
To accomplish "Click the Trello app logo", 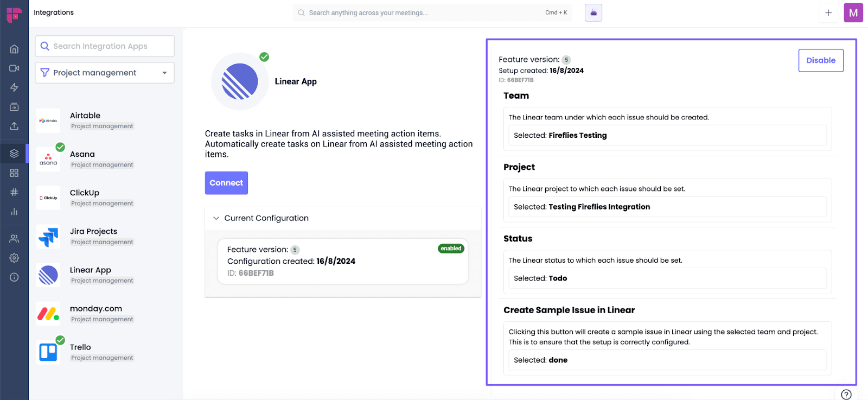I will pos(48,352).
